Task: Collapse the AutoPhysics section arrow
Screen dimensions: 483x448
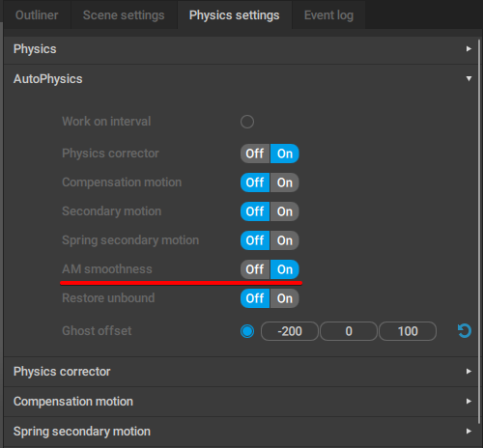Action: click(x=469, y=79)
